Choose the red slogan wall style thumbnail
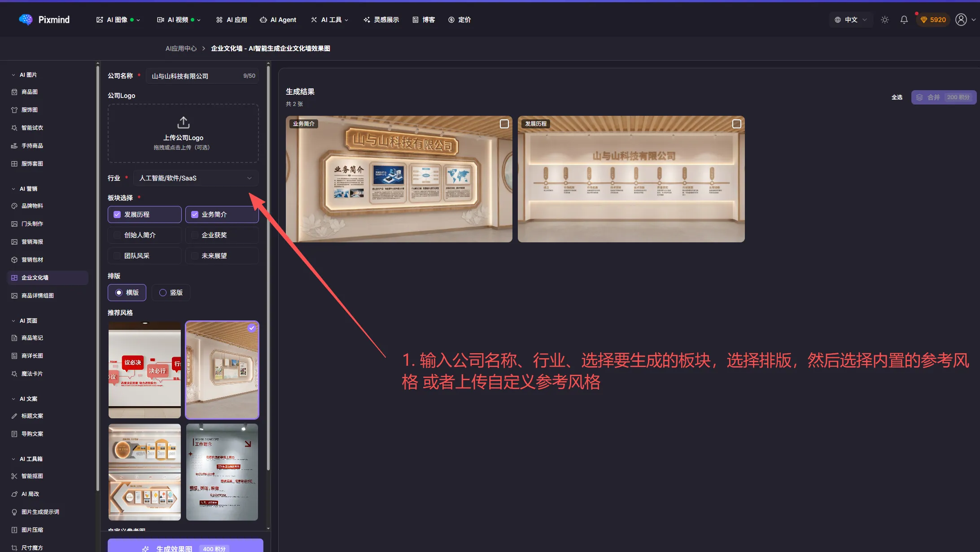 point(144,370)
